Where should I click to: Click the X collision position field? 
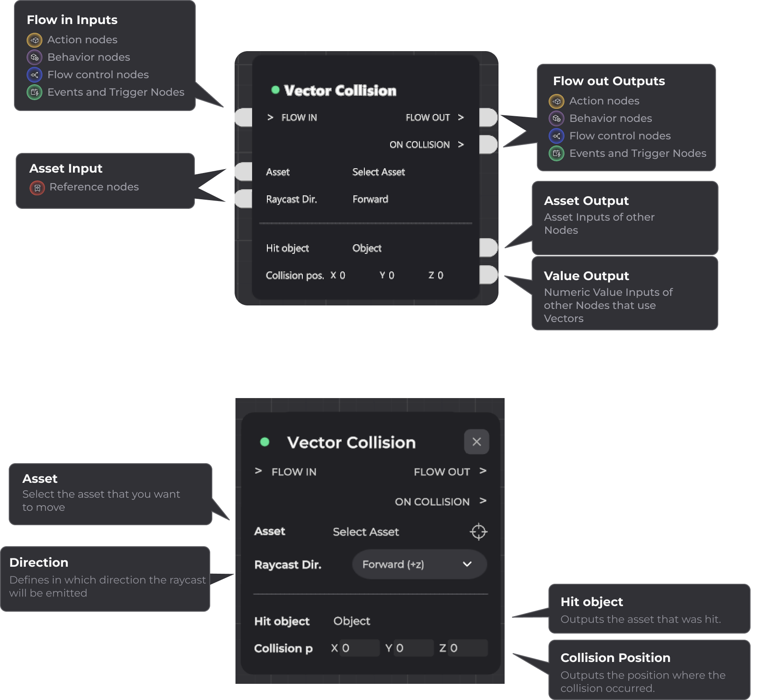point(359,648)
